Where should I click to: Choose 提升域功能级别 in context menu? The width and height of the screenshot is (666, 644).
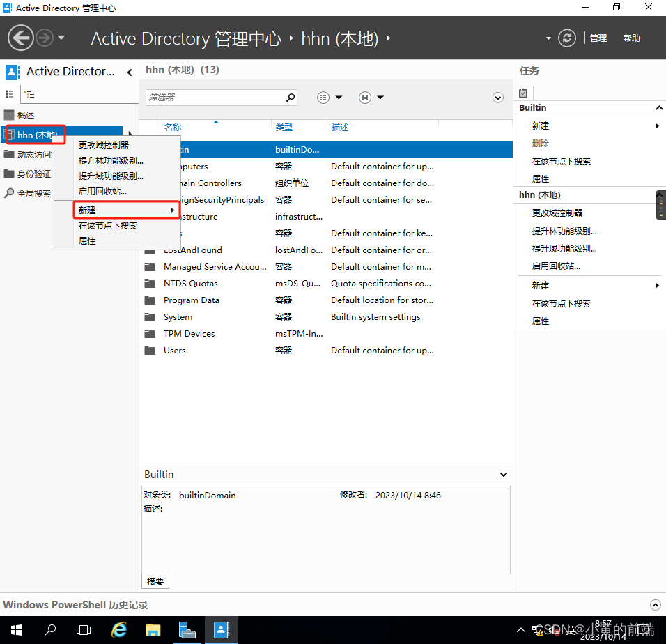point(111,176)
